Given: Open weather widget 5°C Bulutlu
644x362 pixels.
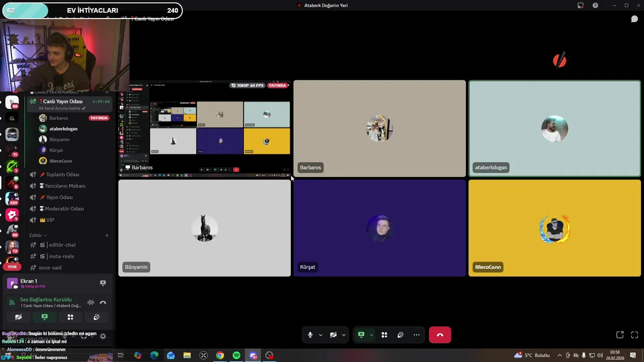Looking at the screenshot, I should [x=532, y=355].
